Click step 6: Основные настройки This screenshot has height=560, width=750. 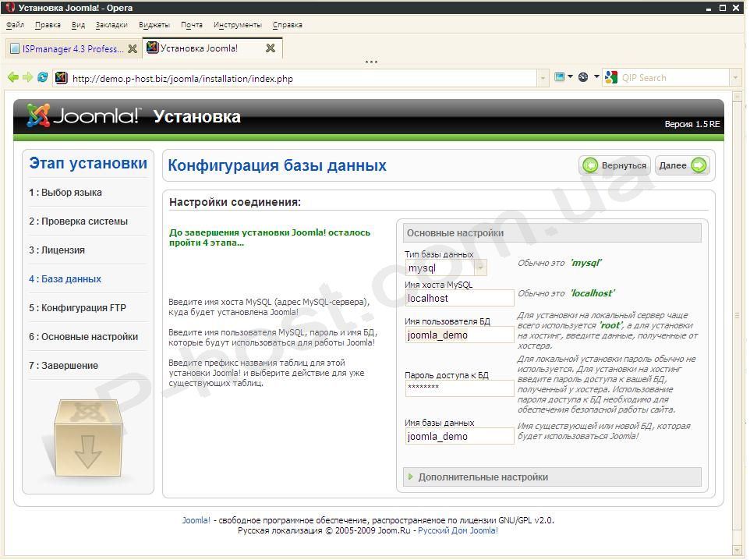click(83, 337)
